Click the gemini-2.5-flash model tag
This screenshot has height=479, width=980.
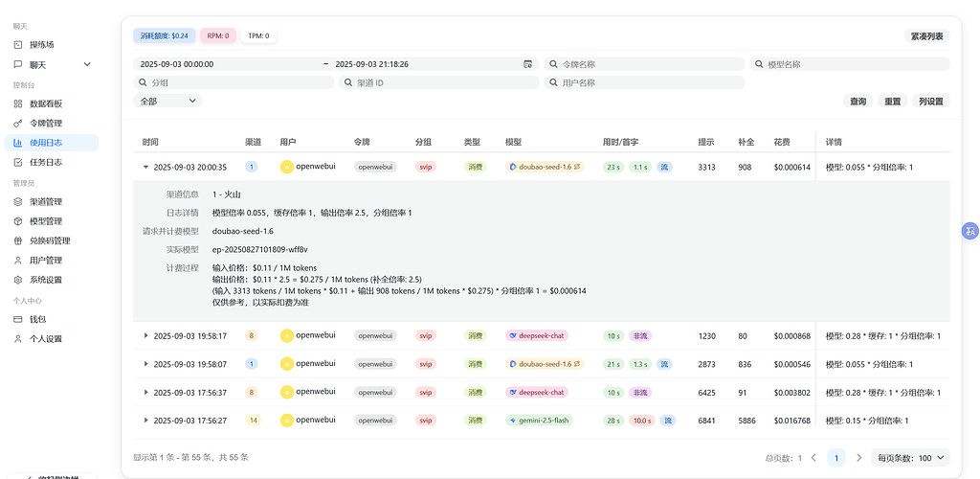click(x=539, y=421)
